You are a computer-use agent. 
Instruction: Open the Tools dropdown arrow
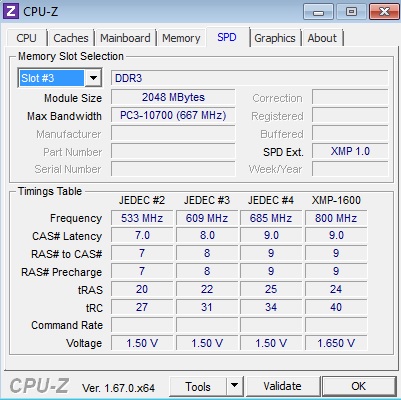235,386
